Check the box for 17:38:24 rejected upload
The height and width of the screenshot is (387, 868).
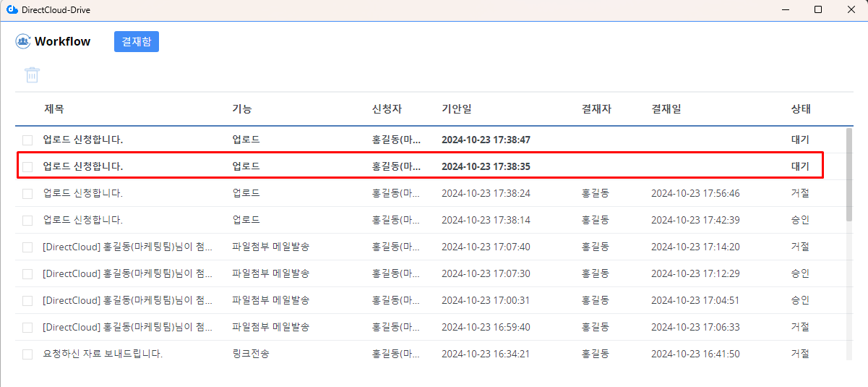pos(27,193)
